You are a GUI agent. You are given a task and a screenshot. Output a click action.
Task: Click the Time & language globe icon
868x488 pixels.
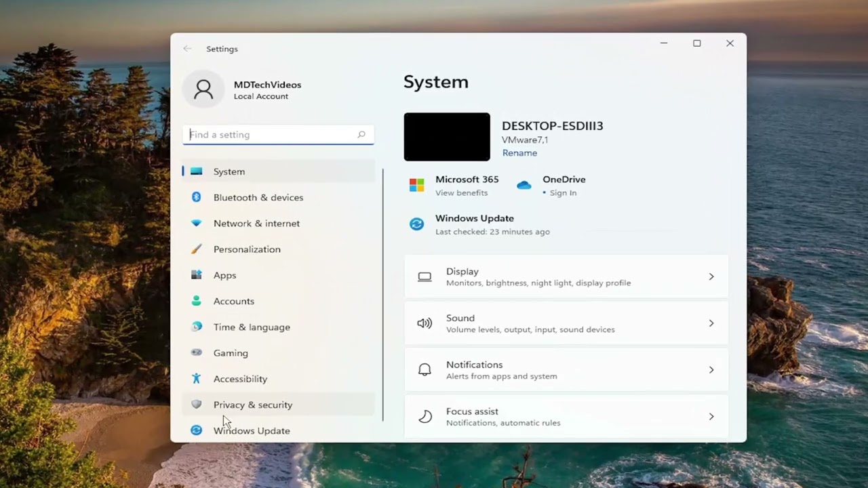coord(196,327)
